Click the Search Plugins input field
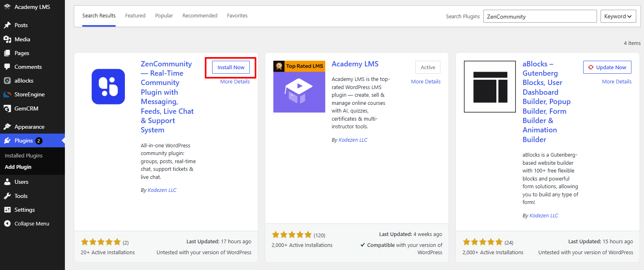Image resolution: width=644 pixels, height=270 pixels. coord(540,16)
